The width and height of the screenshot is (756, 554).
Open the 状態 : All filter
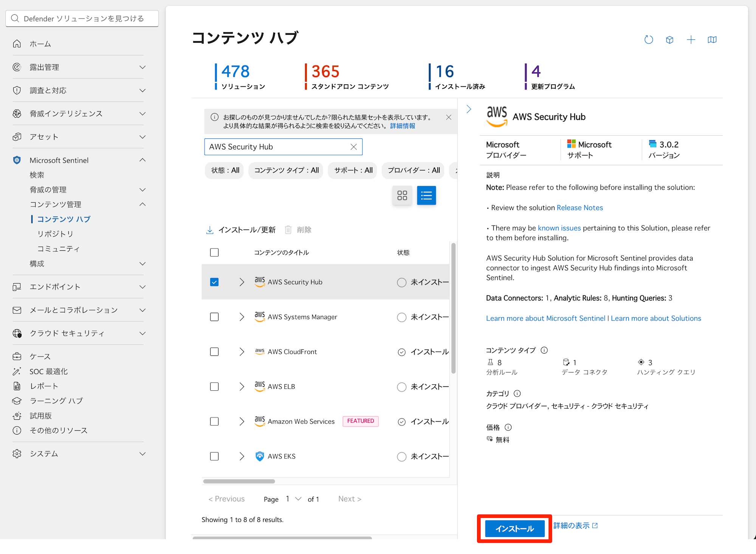(225, 170)
